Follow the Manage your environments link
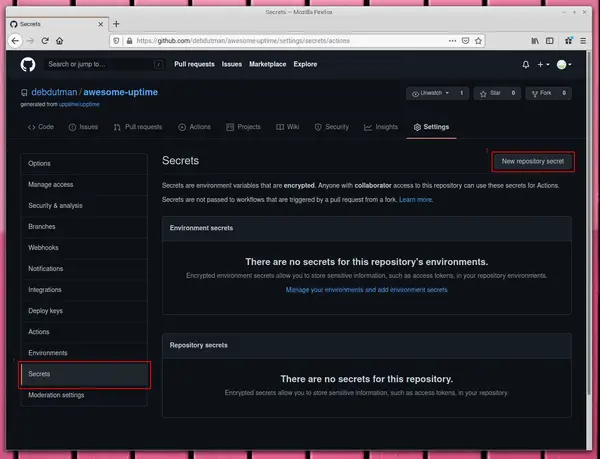The height and width of the screenshot is (459, 600). click(366, 290)
